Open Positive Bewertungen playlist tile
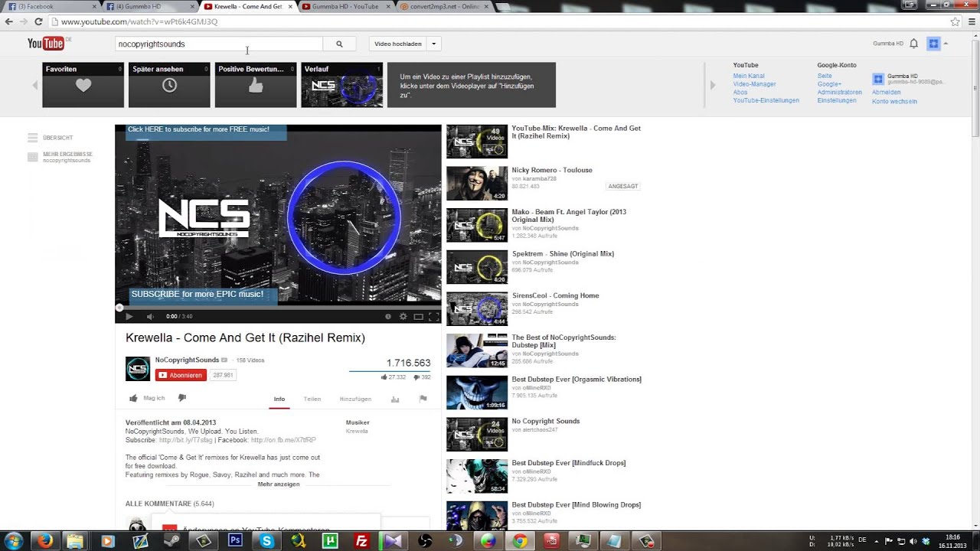The width and height of the screenshot is (980, 551). point(256,85)
